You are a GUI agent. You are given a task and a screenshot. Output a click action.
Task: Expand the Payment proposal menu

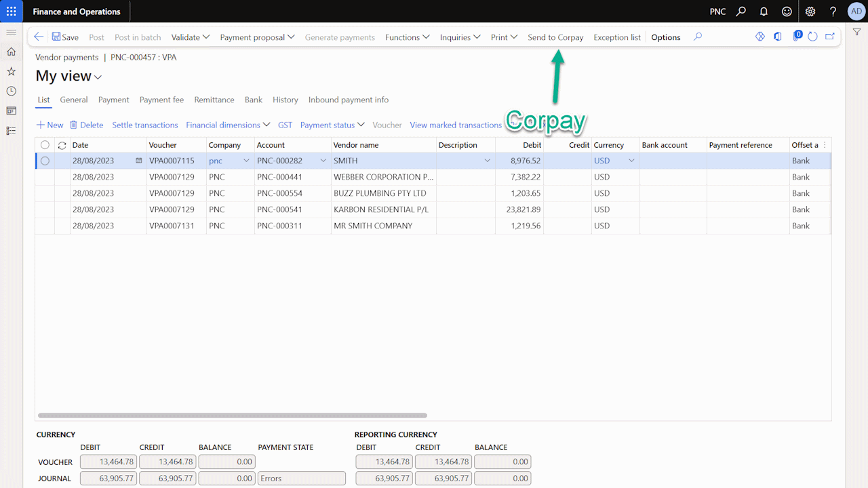click(x=257, y=37)
